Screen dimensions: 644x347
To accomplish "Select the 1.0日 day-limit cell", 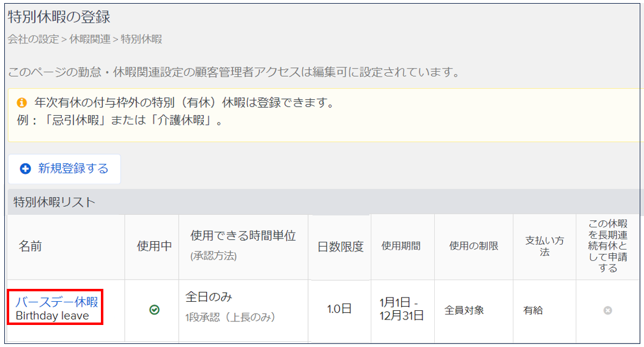I will pos(339,309).
